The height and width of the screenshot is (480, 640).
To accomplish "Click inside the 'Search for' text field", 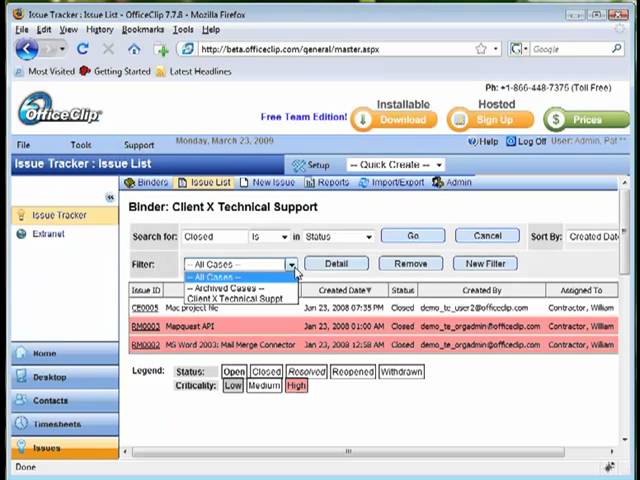I will pyautogui.click(x=214, y=237).
